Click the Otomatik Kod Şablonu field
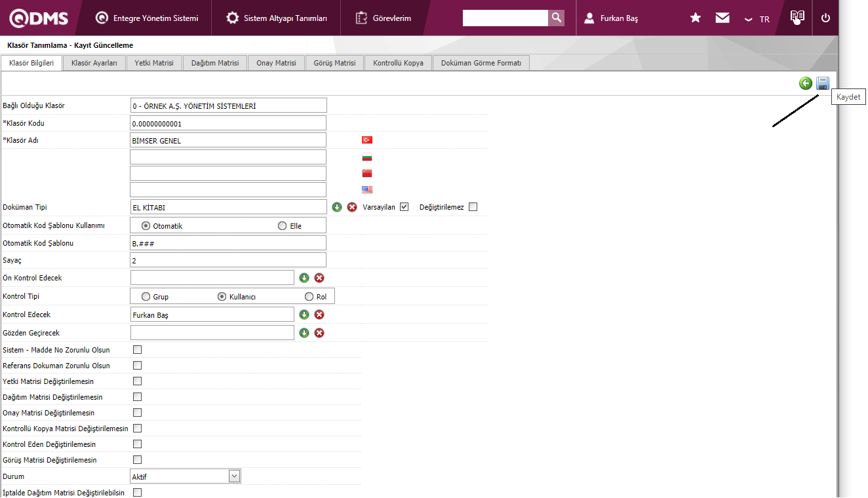 pos(228,243)
